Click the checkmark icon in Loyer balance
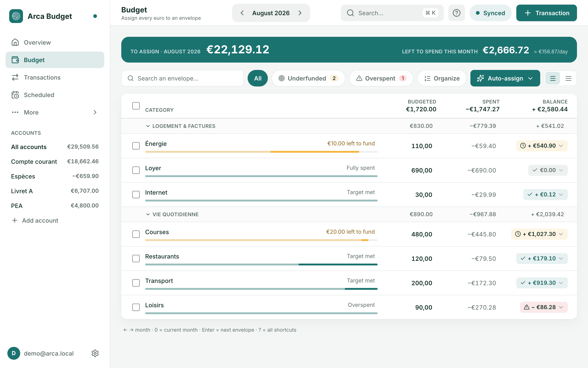This screenshot has width=588, height=368. [x=535, y=170]
